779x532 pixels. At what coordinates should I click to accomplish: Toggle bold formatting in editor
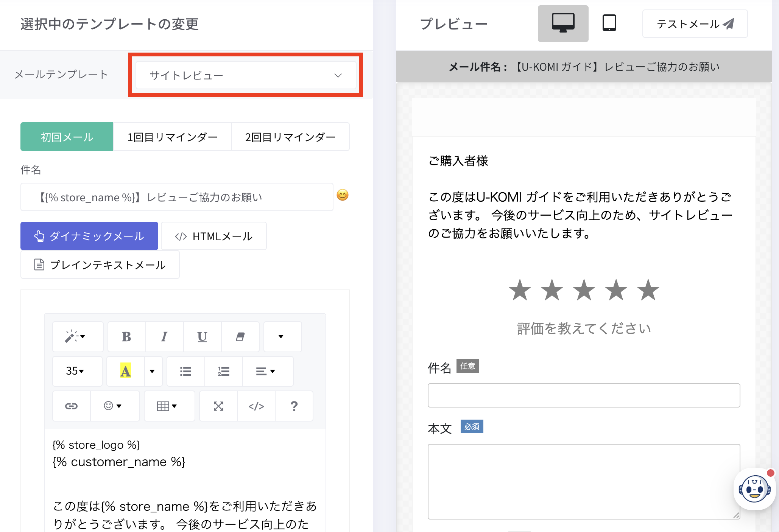pos(126,336)
